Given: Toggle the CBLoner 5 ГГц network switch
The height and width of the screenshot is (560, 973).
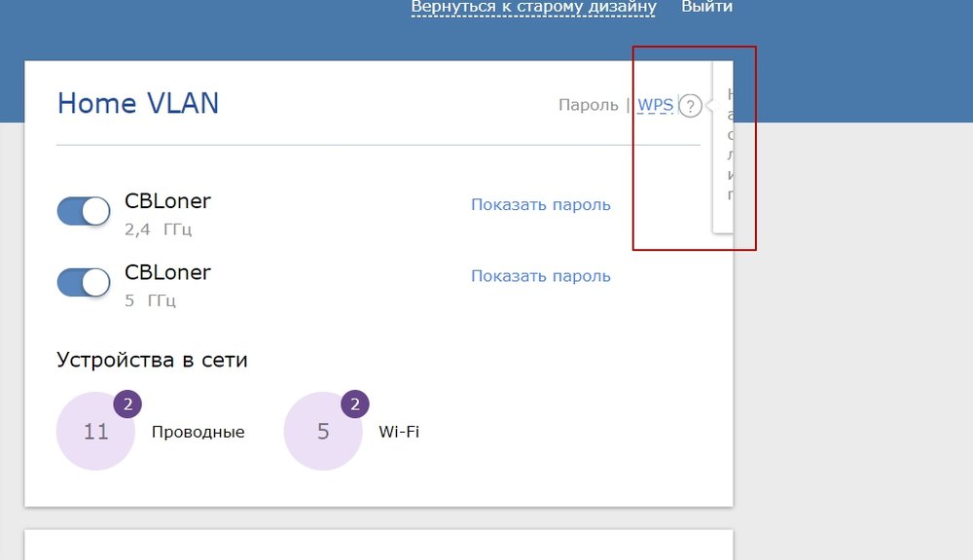Looking at the screenshot, I should (x=84, y=283).
